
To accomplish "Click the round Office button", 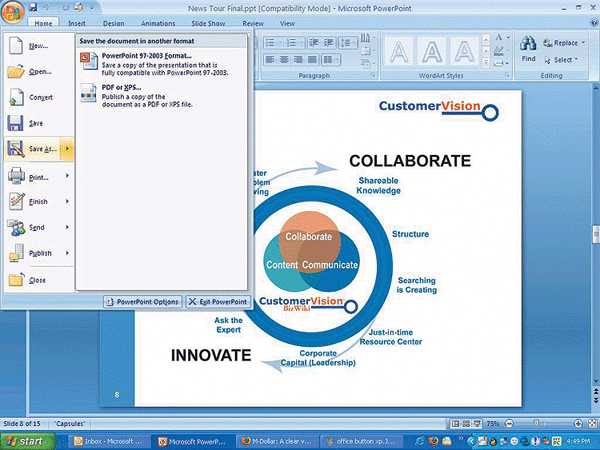I will (x=13, y=11).
